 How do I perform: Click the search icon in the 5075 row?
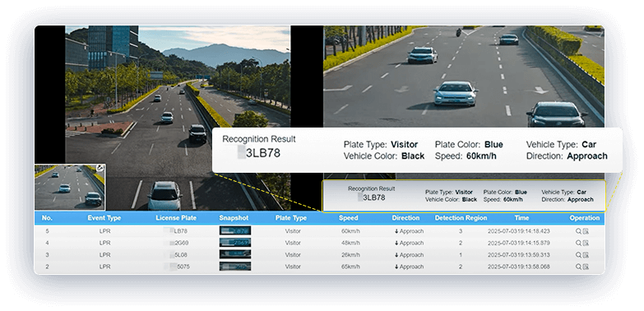tap(578, 267)
